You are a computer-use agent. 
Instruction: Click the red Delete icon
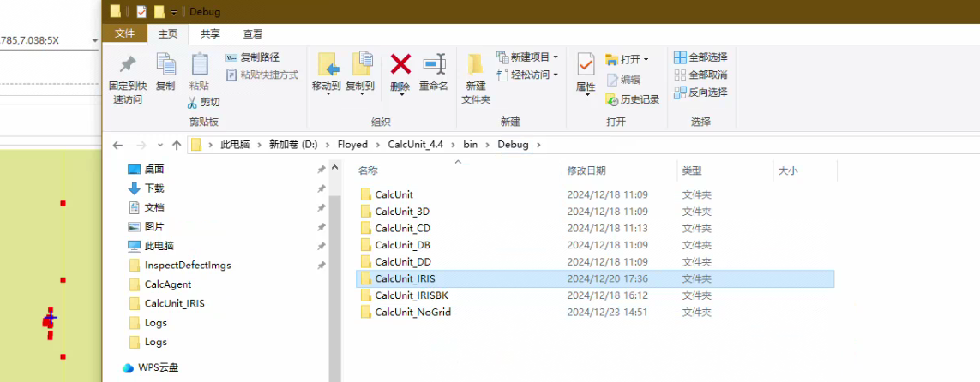(x=400, y=65)
